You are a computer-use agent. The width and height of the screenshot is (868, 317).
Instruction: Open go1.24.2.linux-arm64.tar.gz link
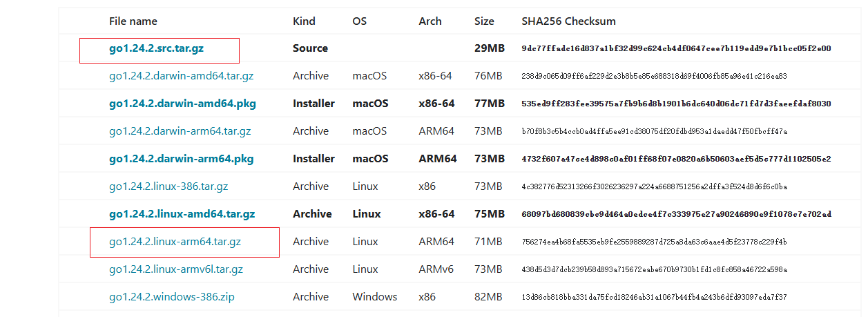pyautogui.click(x=175, y=242)
